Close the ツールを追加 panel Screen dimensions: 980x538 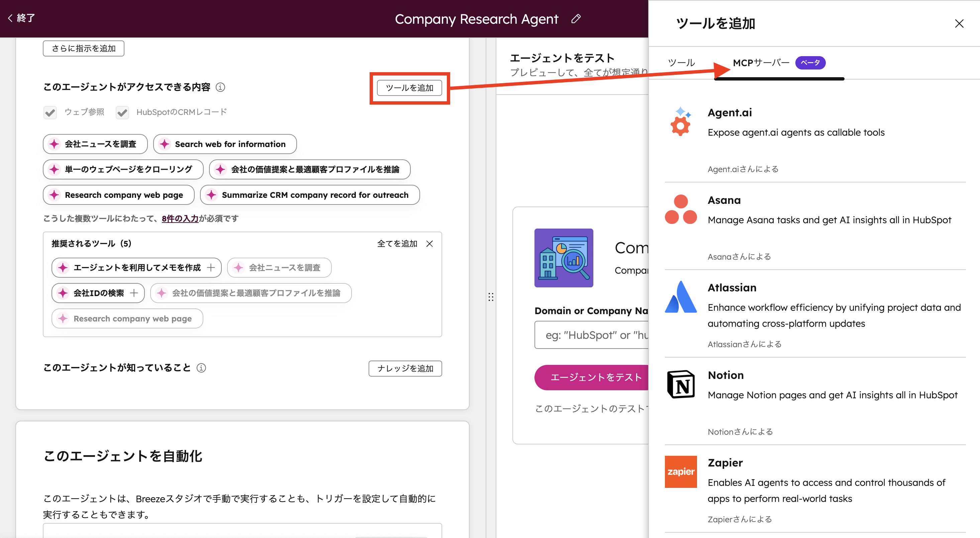959,24
